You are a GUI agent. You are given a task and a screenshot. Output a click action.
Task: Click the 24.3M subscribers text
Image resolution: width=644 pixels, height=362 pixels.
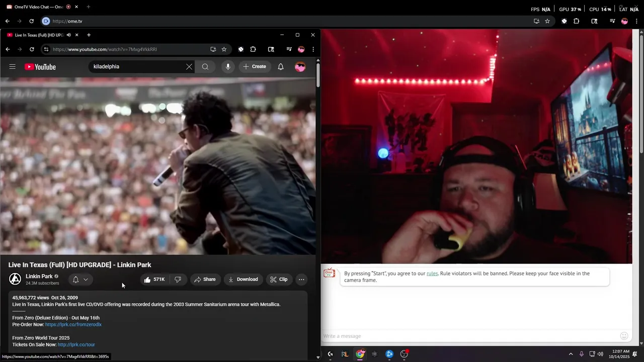pyautogui.click(x=42, y=284)
